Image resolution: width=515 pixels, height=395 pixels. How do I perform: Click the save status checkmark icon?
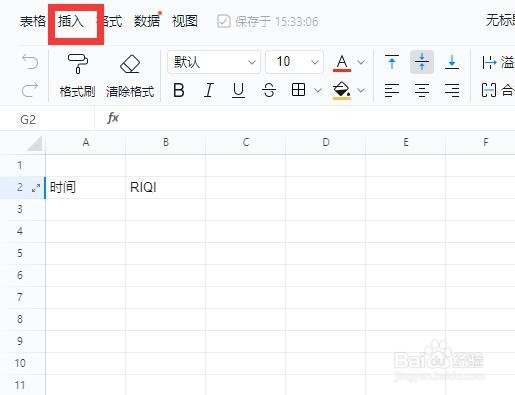(x=223, y=22)
